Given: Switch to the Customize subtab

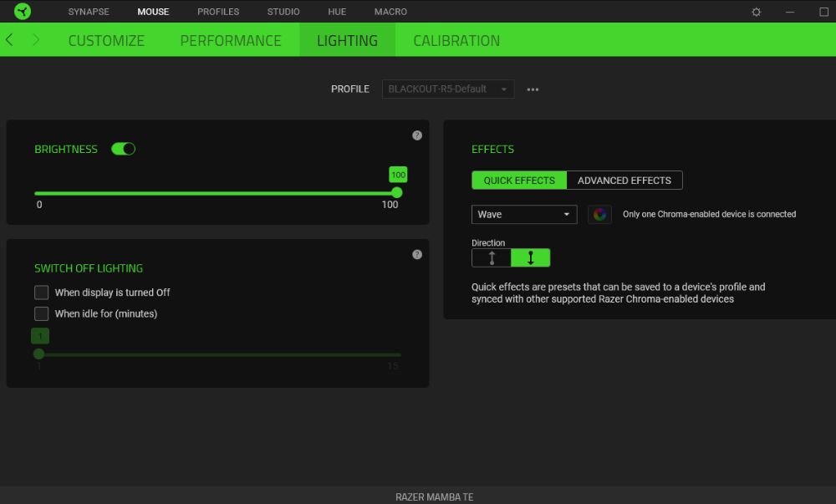Looking at the screenshot, I should 106,40.
